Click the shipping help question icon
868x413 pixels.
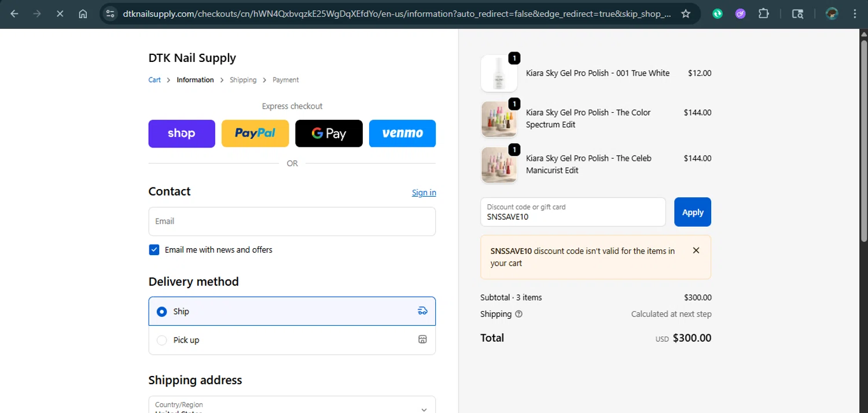pos(518,314)
